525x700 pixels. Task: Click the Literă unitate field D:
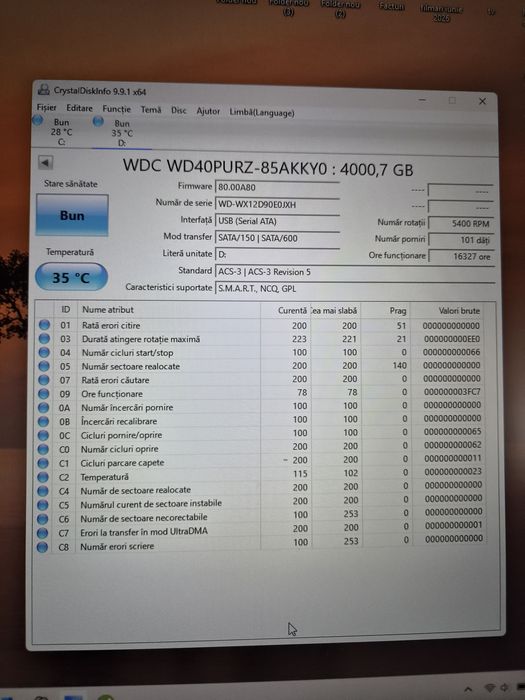point(277,254)
